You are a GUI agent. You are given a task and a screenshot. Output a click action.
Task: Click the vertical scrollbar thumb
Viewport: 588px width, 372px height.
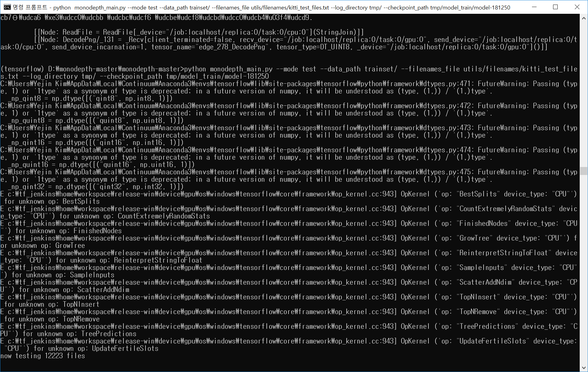click(x=584, y=171)
